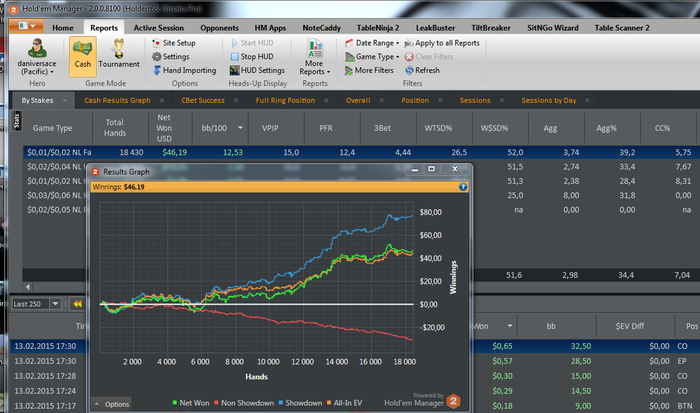Open HUD Settings
The height and width of the screenshot is (413, 700).
(x=257, y=70)
